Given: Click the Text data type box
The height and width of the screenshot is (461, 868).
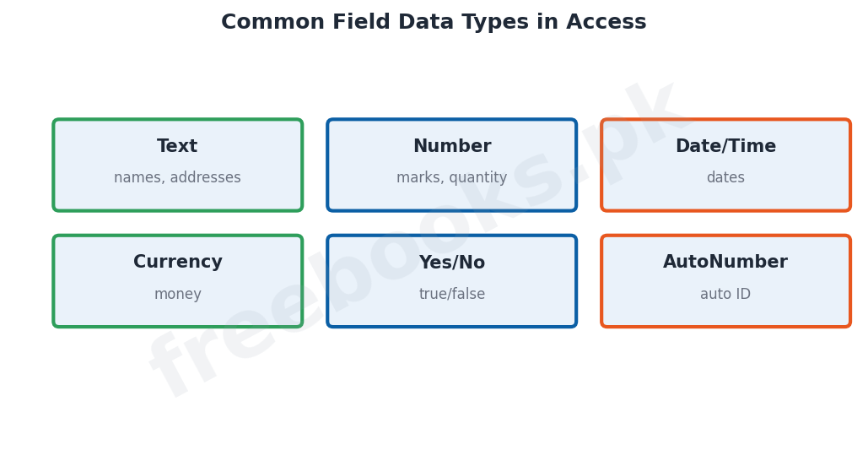Looking at the screenshot, I should pos(178,165).
